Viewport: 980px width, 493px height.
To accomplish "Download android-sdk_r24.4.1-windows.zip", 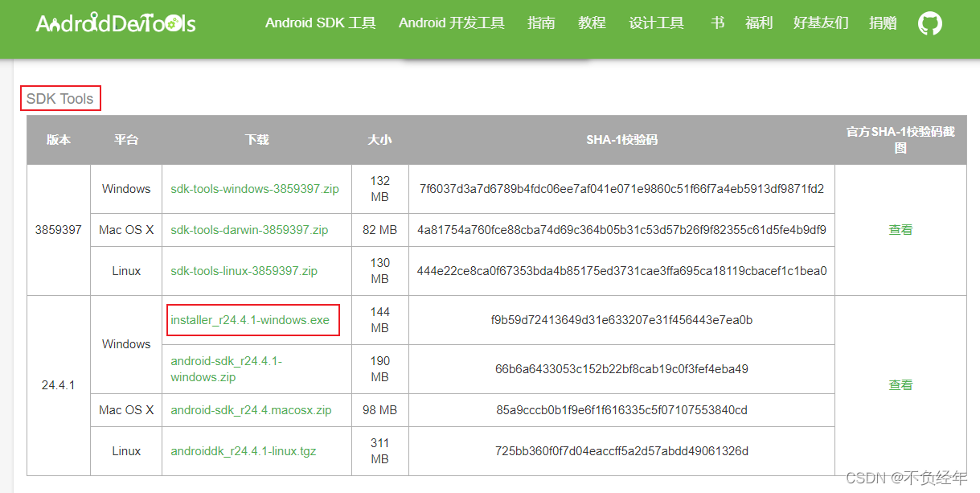I will pos(227,369).
